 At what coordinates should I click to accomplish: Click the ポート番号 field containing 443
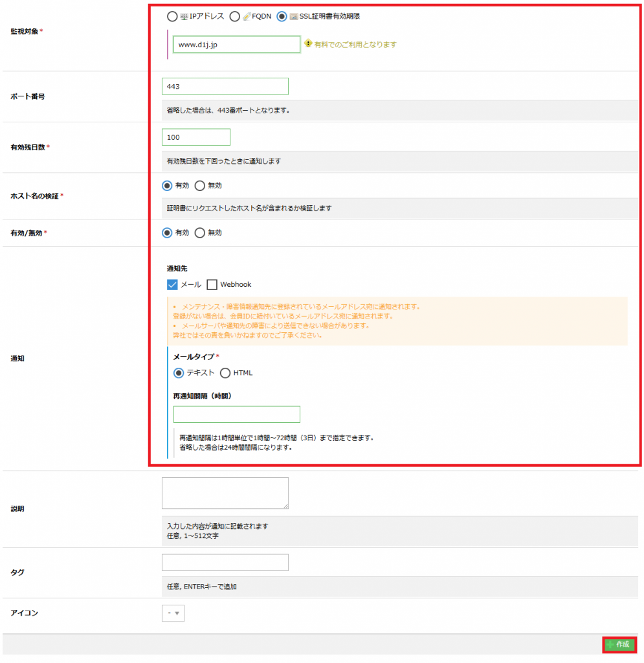[x=225, y=86]
